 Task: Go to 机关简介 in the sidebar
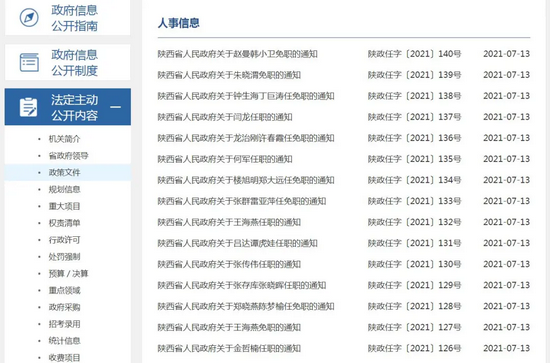point(64,139)
